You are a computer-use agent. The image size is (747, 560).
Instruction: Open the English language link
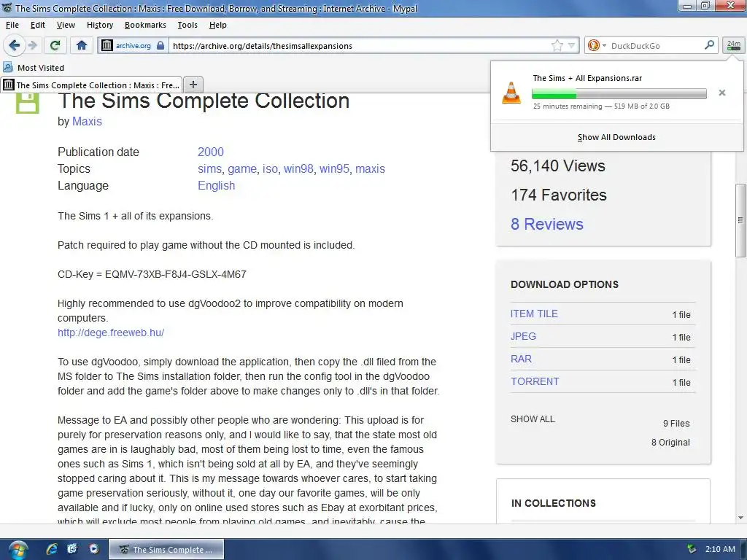coord(216,186)
